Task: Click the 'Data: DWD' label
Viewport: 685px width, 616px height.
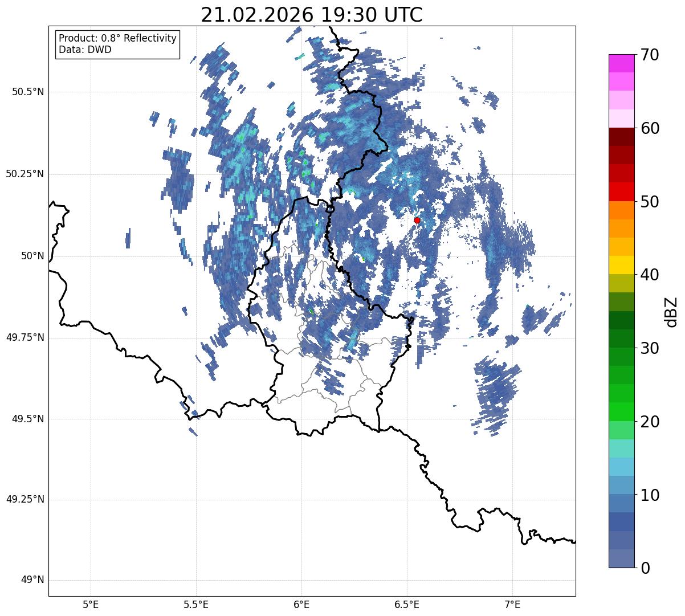Action: click(85, 50)
